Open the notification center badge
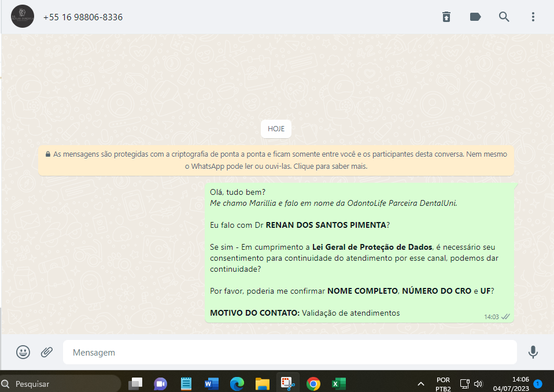Screen dimensions: 554x392 [538, 383]
